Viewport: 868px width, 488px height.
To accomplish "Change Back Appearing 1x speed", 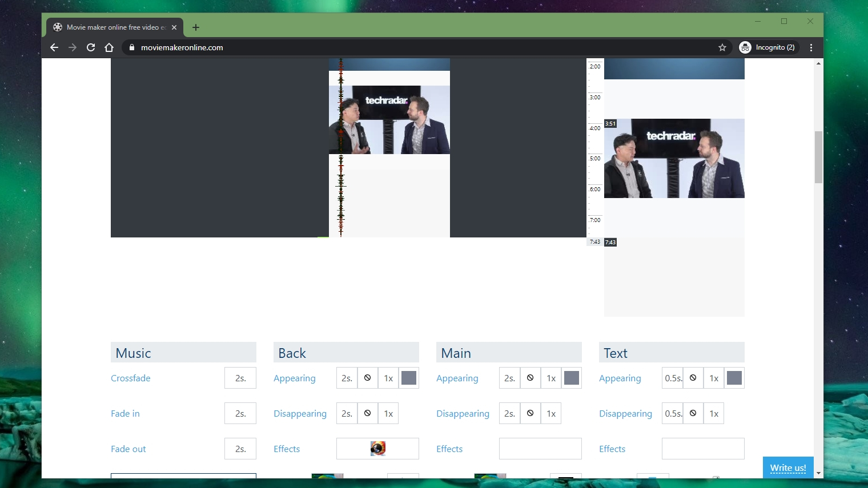I will click(388, 378).
